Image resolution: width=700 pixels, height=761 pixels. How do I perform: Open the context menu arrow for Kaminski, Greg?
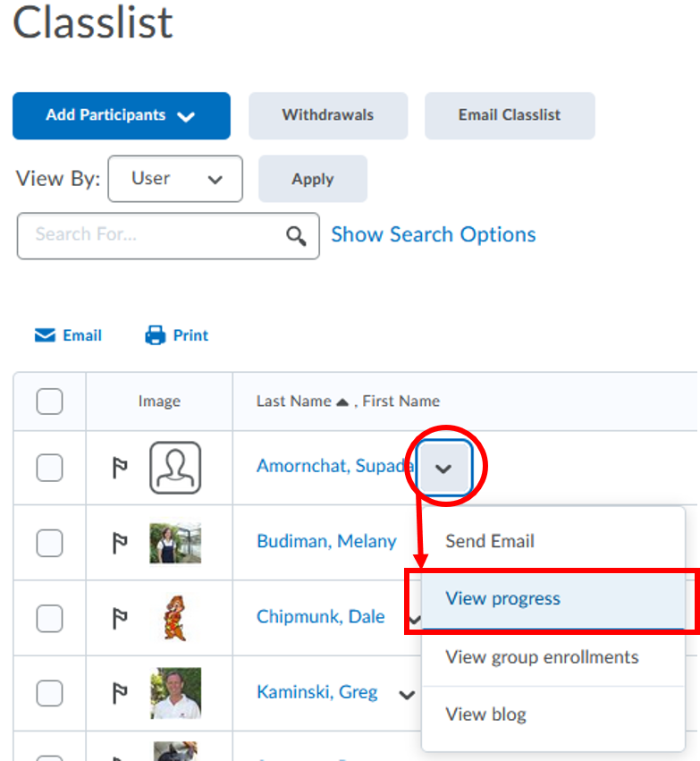point(407,695)
